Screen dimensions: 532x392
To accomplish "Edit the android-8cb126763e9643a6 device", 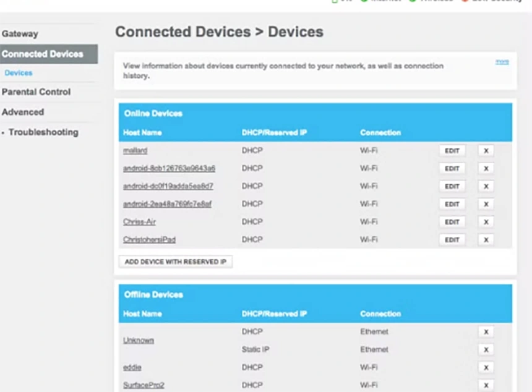I will click(452, 169).
